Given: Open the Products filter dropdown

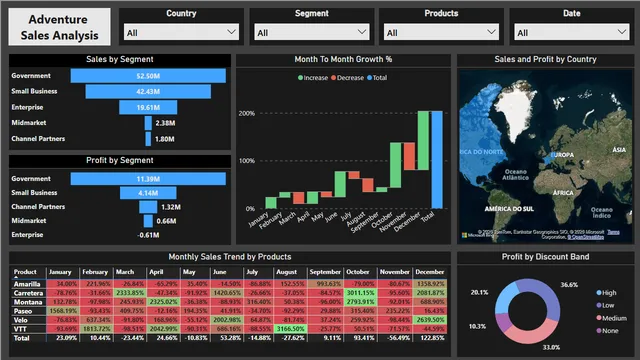Looking at the screenshot, I should 441,32.
